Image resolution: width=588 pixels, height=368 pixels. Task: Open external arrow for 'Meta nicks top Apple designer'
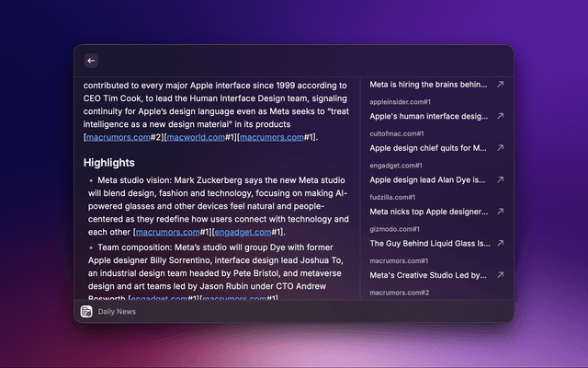[x=500, y=212]
